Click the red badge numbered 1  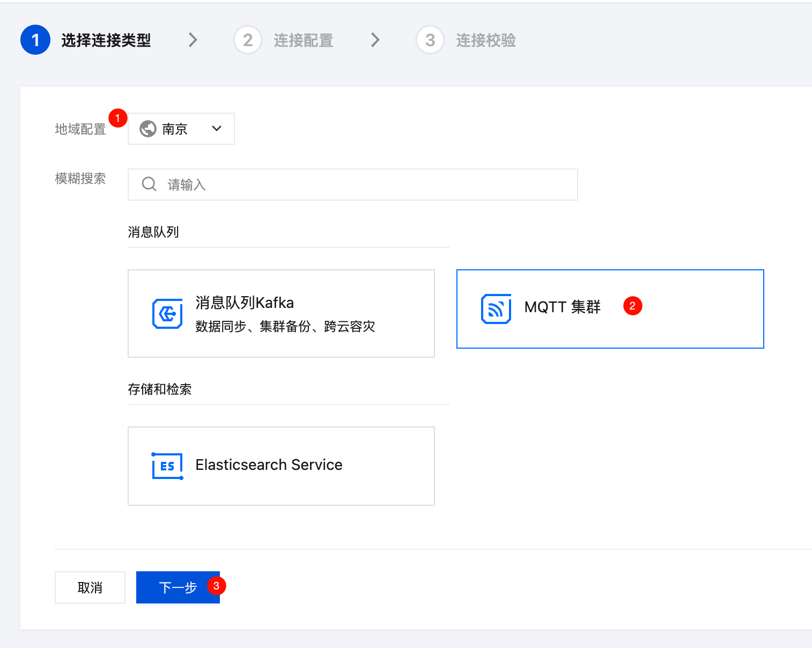point(117,118)
